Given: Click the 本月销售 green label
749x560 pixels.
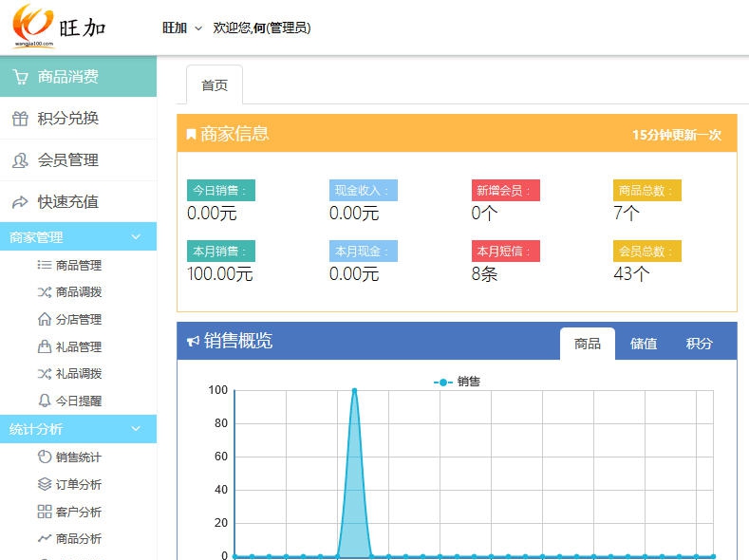Looking at the screenshot, I should 220,252.
